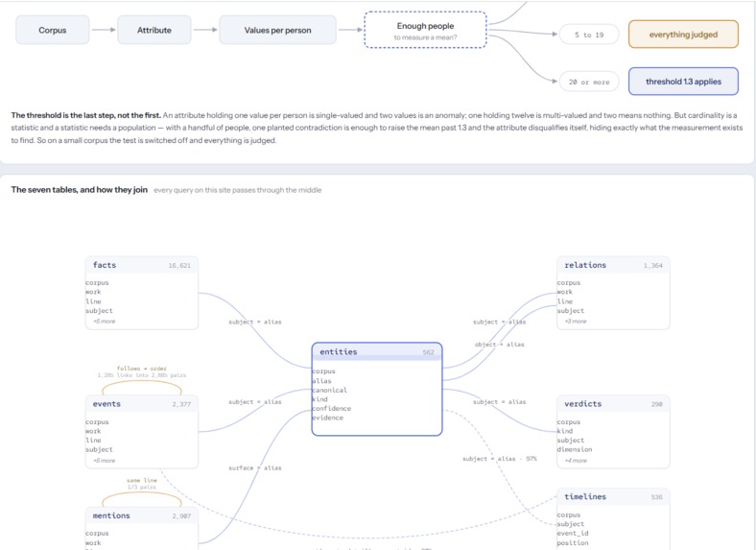Select the dimension field in verdicts
Image resolution: width=756 pixels, height=550 pixels.
point(575,449)
